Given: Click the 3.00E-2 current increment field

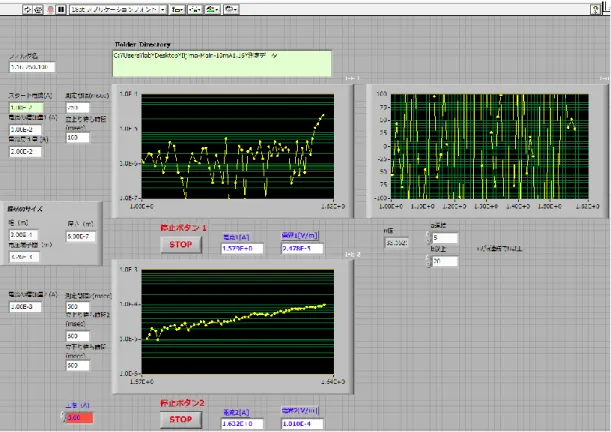Looking at the screenshot, I should pyautogui.click(x=25, y=130).
